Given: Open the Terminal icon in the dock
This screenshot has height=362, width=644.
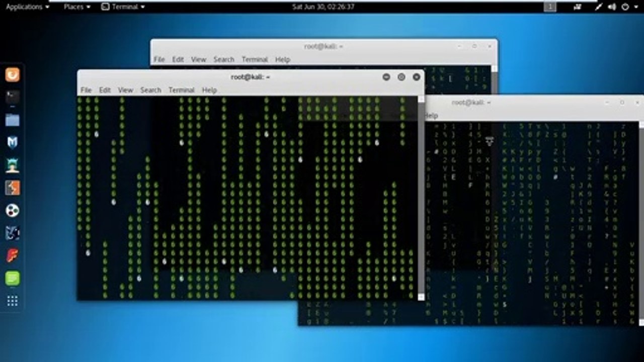Looking at the screenshot, I should coord(13,97).
